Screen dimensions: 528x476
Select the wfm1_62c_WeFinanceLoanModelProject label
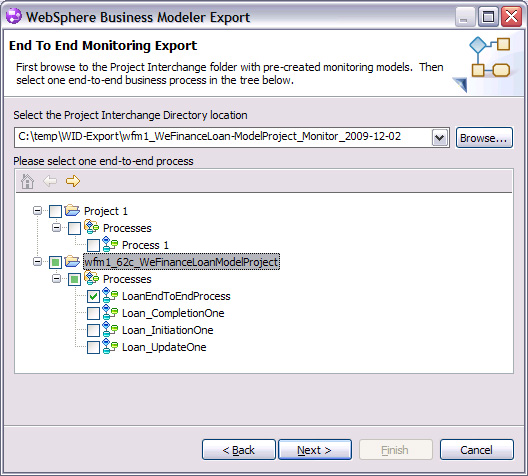pos(181,262)
